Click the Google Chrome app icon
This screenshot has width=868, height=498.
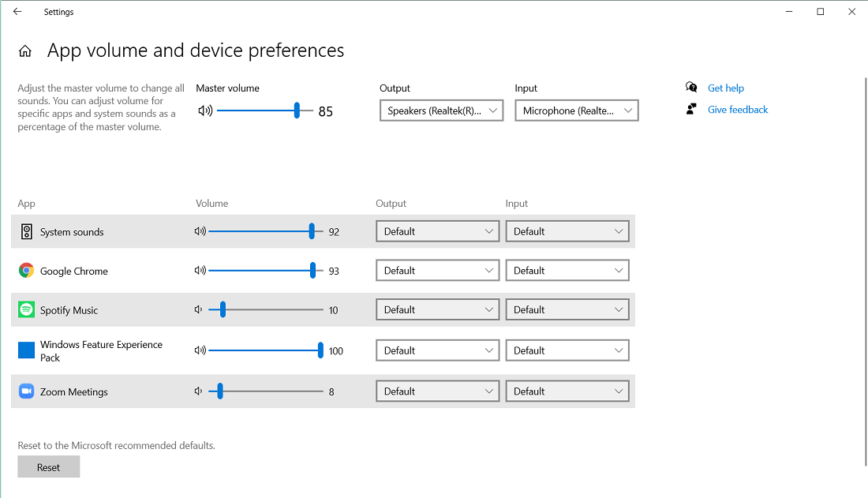26,271
